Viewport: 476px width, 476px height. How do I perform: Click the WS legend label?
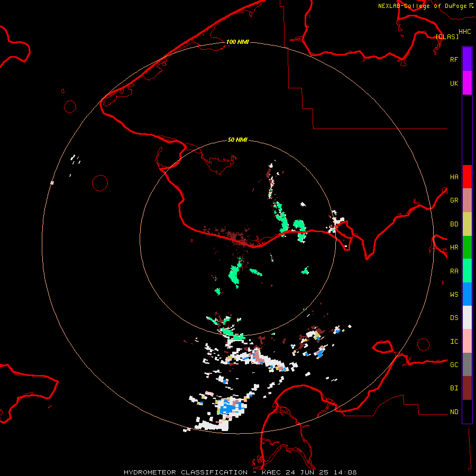[x=454, y=295]
